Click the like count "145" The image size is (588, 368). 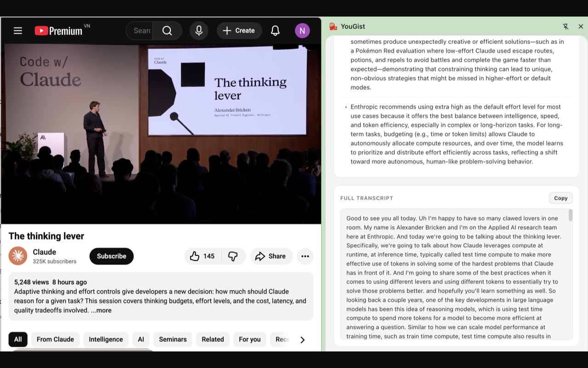point(209,256)
